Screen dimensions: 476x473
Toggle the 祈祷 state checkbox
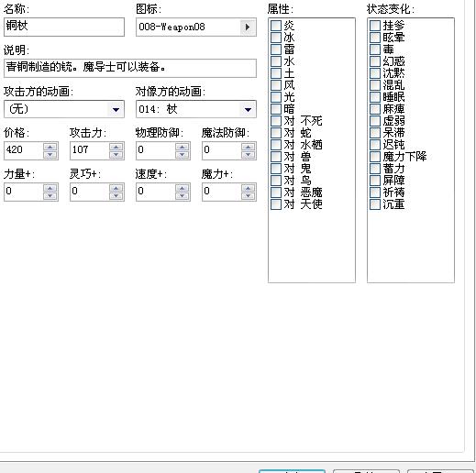tap(375, 192)
